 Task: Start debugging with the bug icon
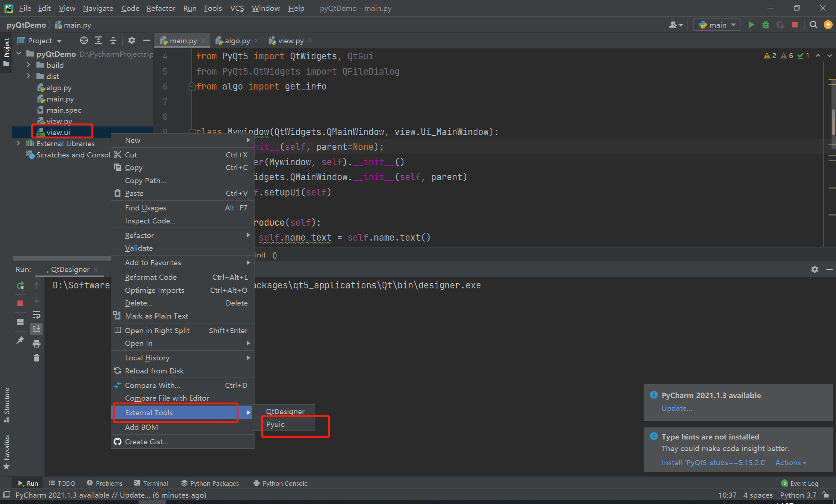coord(765,25)
